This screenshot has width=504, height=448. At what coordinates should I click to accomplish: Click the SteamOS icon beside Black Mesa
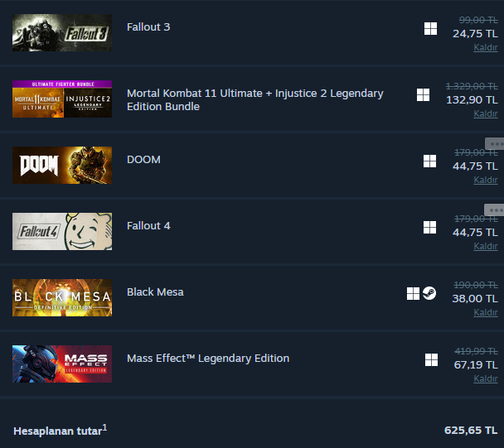[x=429, y=293]
